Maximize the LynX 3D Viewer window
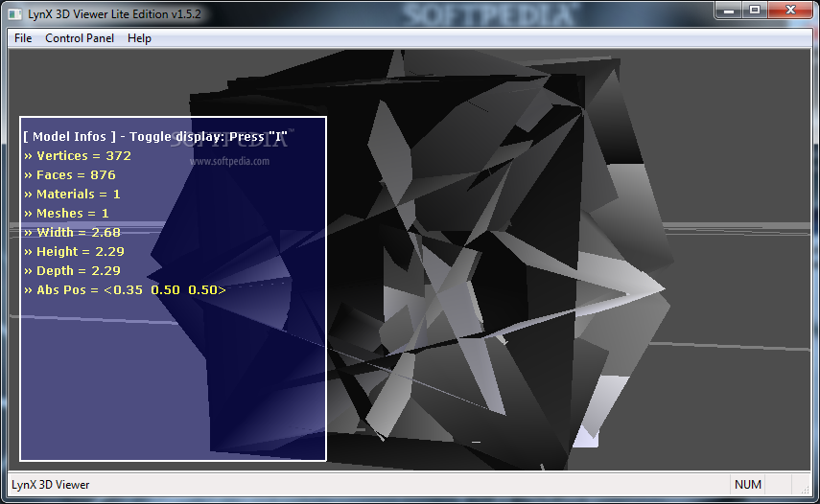820x504 pixels. (755, 10)
